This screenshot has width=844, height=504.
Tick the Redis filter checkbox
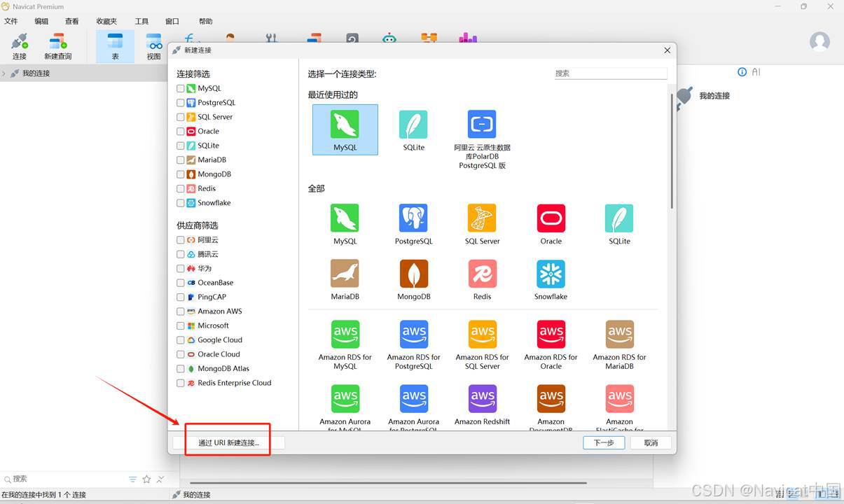181,189
